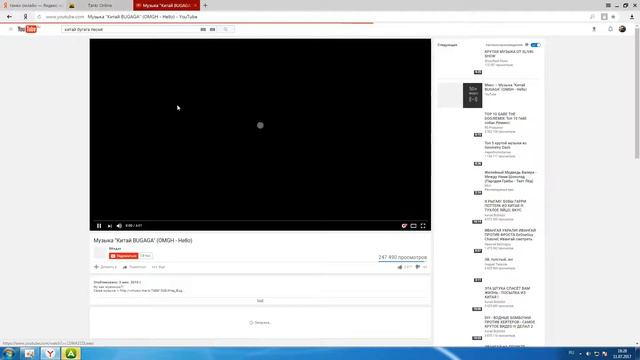
Task: Mute the video using the speaker icon
Action: (x=119, y=226)
